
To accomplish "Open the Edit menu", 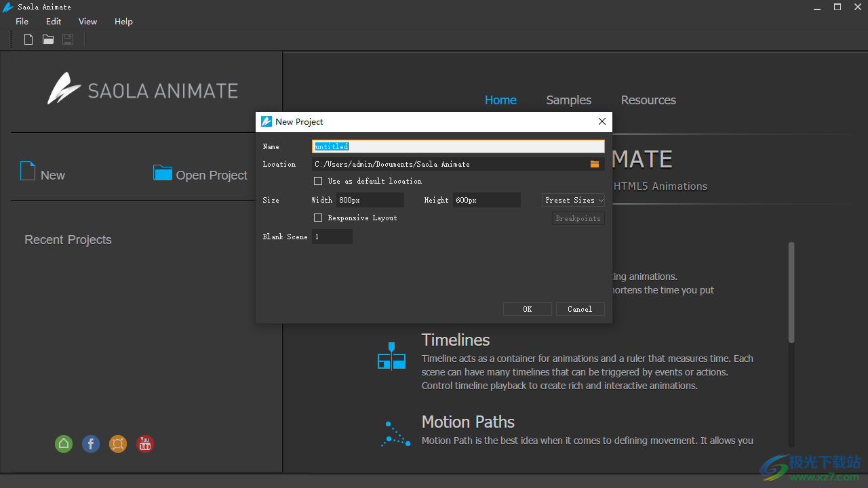I will (x=54, y=21).
